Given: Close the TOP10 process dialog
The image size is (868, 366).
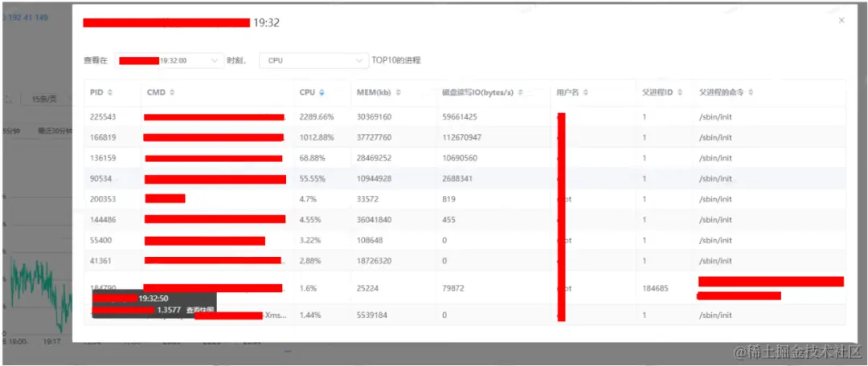Looking at the screenshot, I should (x=841, y=20).
